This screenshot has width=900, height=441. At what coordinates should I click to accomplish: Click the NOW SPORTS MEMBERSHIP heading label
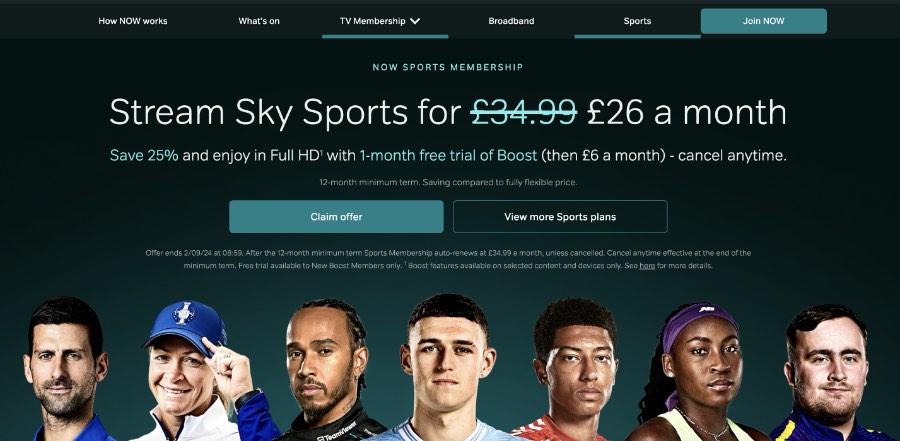click(x=448, y=67)
